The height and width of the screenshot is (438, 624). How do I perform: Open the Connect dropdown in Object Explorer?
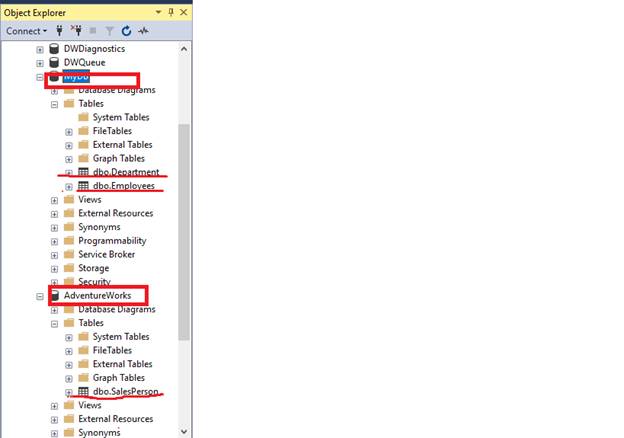pyautogui.click(x=26, y=31)
